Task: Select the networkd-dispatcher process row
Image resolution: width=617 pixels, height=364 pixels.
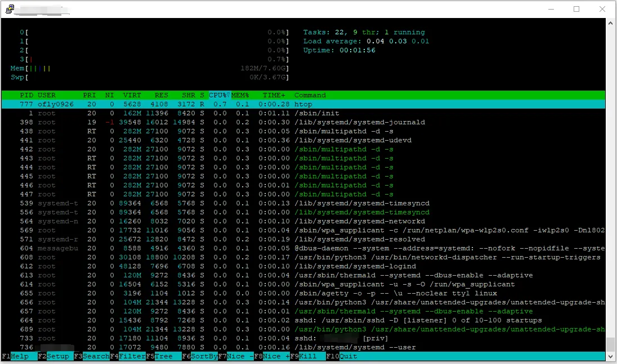Action: coord(303,258)
